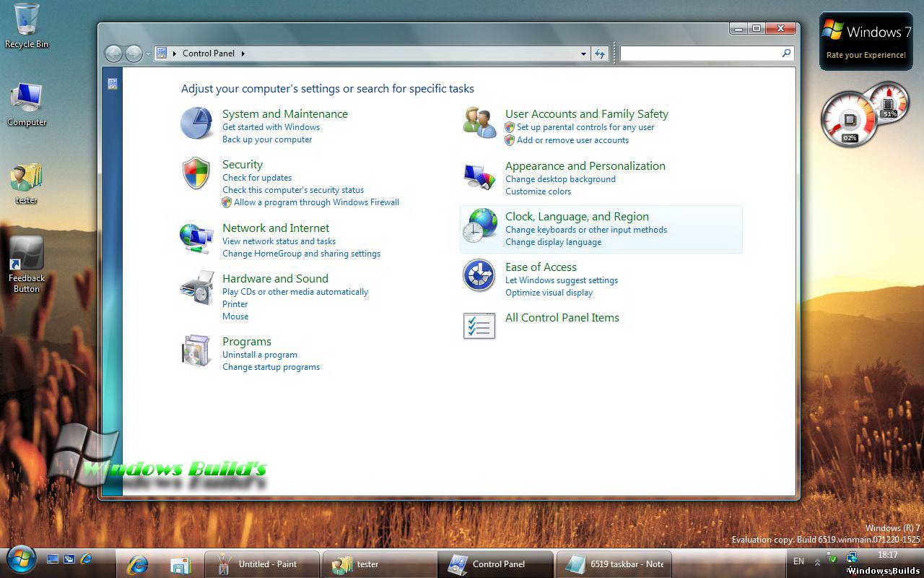924x578 pixels.
Task: Click the Clock, Language, and Region icon
Action: [x=479, y=225]
